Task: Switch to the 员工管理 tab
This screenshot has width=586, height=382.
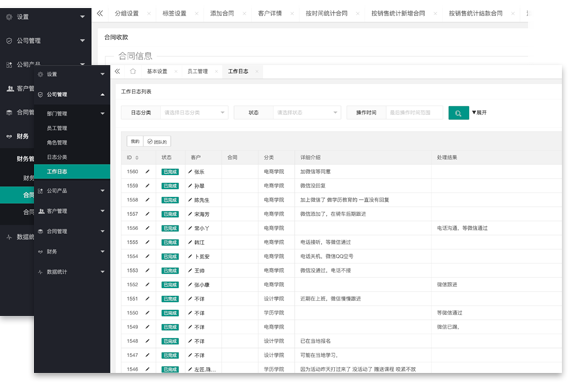Action: tap(197, 71)
